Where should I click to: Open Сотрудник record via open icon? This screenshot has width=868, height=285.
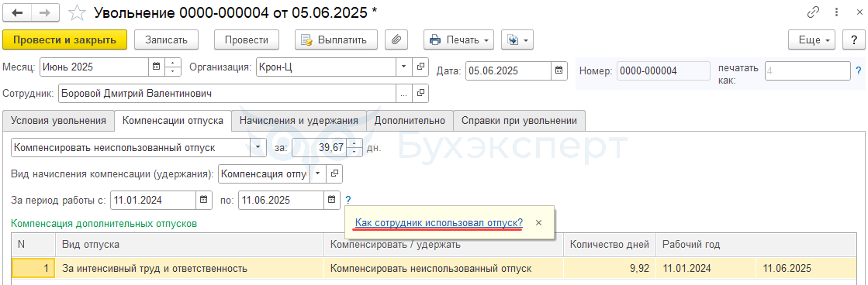(420, 94)
